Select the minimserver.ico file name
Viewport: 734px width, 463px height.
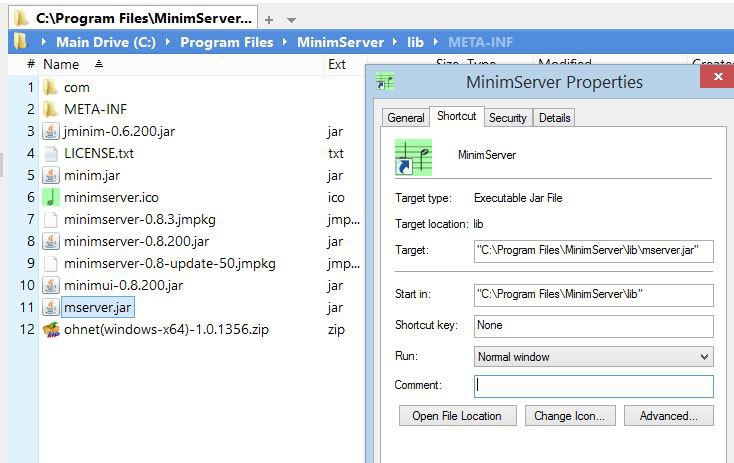(111, 197)
